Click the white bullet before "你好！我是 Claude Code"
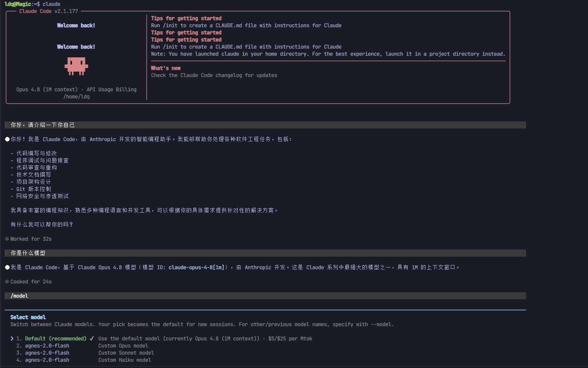Viewport: 588px width, 368px height. tap(7, 139)
